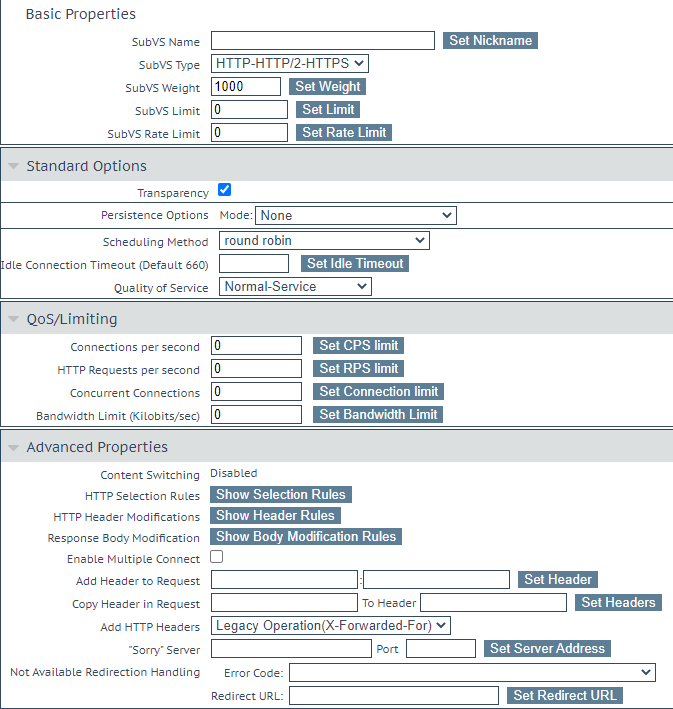Click Show Body Modification Rules button
The height and width of the screenshot is (709, 673).
pyautogui.click(x=306, y=537)
